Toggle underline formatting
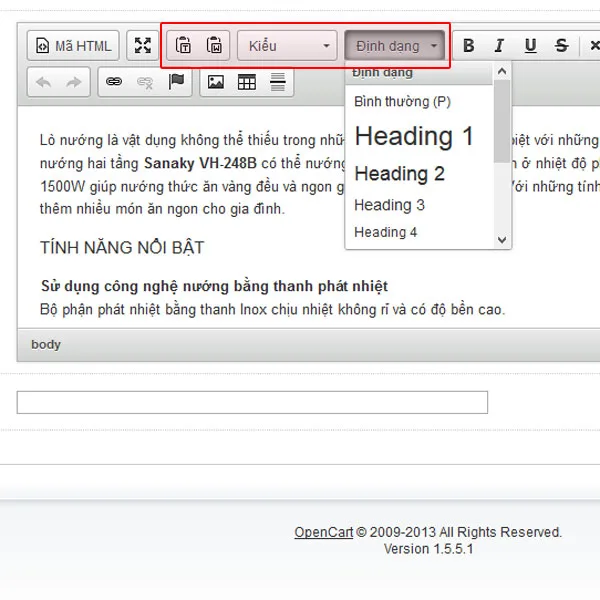600x600 pixels. tap(530, 46)
